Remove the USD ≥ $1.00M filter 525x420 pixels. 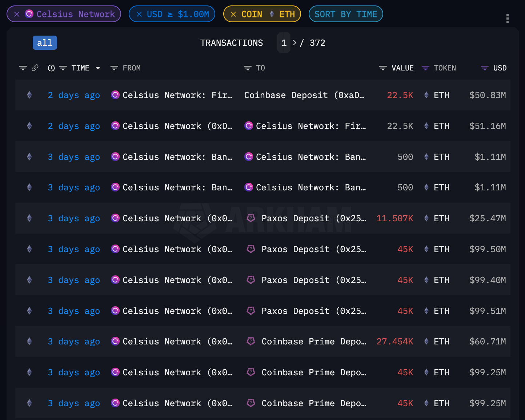(139, 14)
